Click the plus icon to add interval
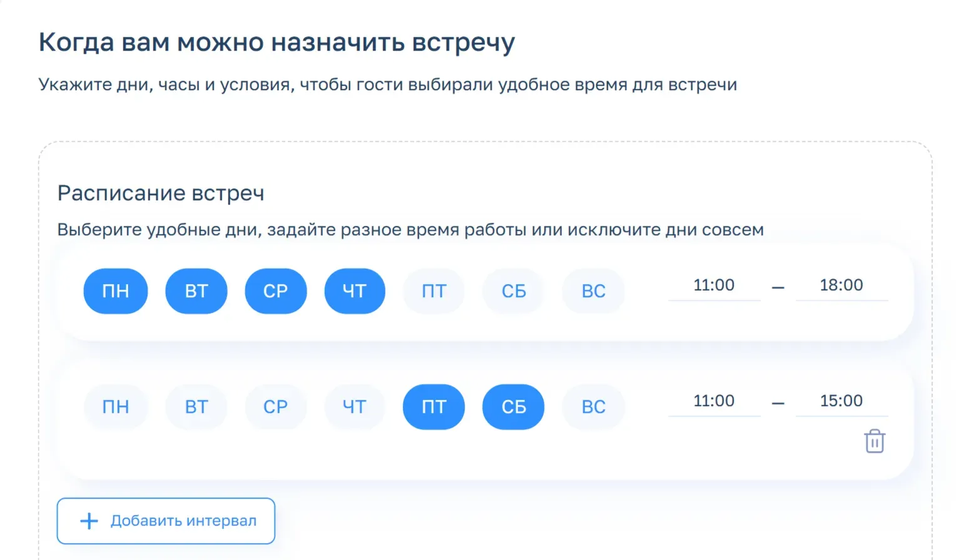The width and height of the screenshot is (956, 560). click(x=89, y=521)
